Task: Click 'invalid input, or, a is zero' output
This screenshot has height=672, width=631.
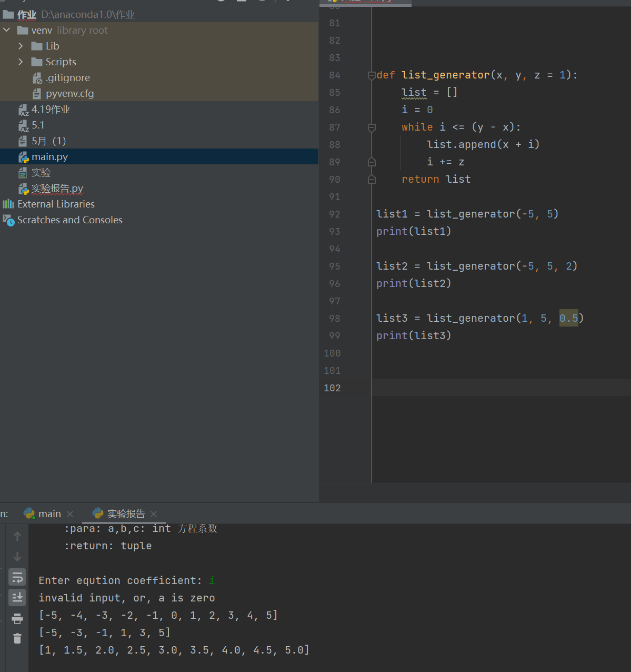Action: pyautogui.click(x=127, y=598)
